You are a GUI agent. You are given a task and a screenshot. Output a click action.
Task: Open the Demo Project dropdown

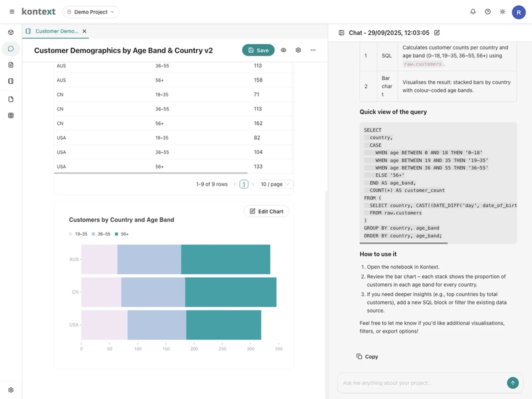90,12
